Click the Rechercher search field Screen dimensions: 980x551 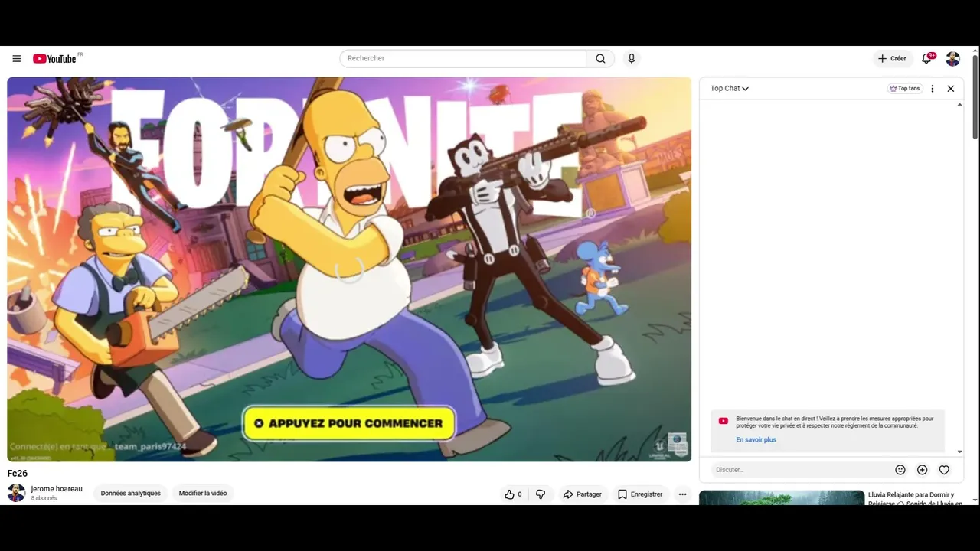click(x=463, y=59)
